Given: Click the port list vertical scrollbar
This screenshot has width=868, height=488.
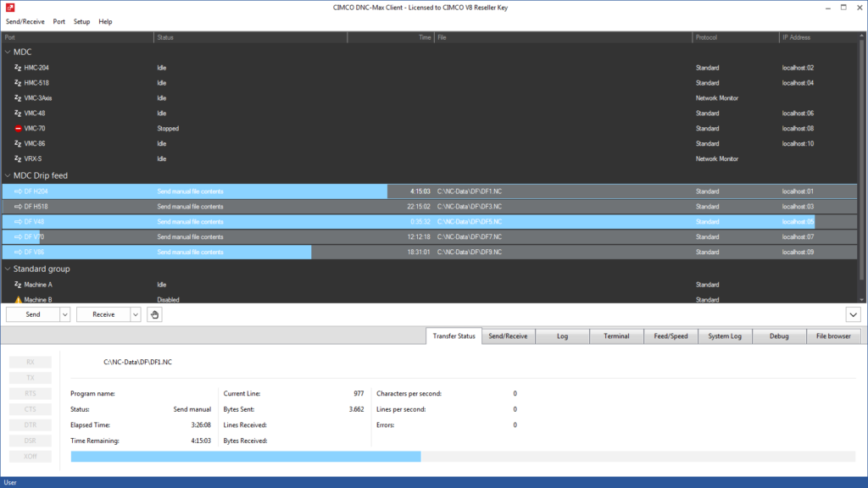Looking at the screenshot, I should (862, 166).
